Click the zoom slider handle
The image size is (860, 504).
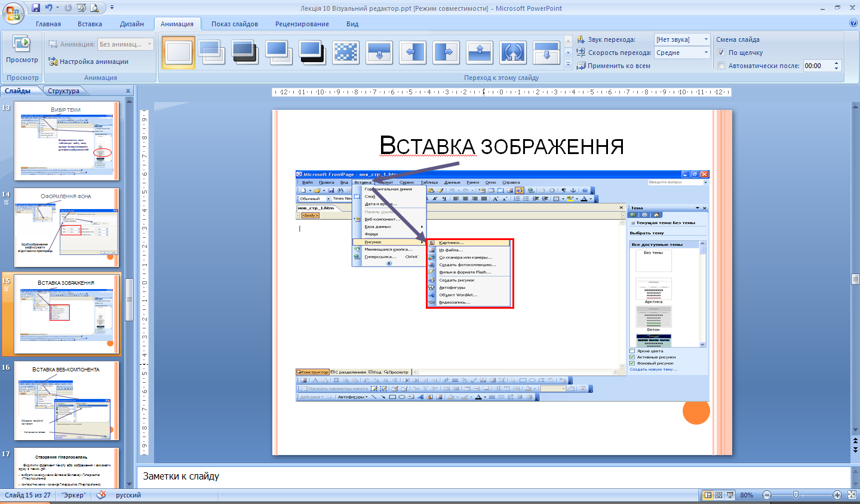(x=795, y=495)
